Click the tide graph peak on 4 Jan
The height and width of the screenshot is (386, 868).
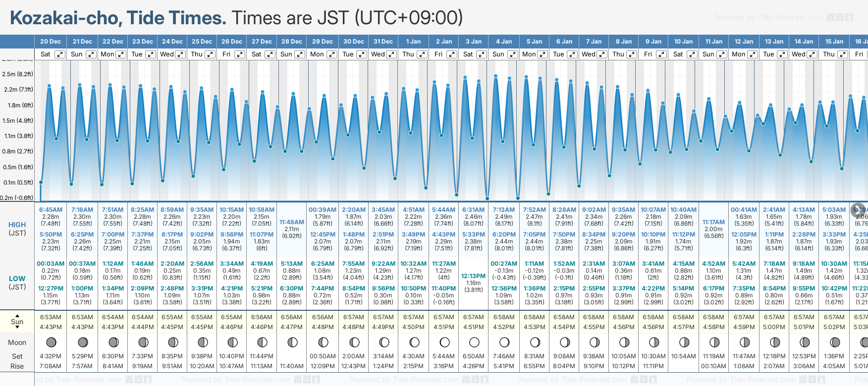[495, 76]
